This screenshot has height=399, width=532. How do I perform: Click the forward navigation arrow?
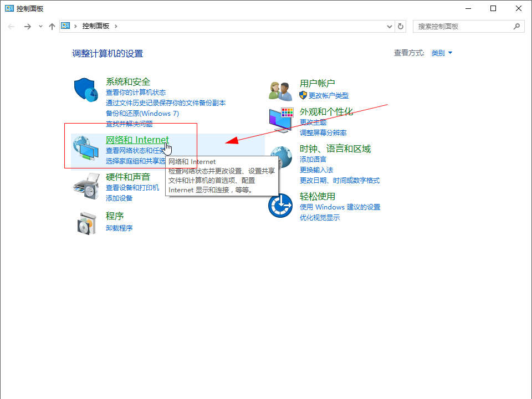coord(28,27)
